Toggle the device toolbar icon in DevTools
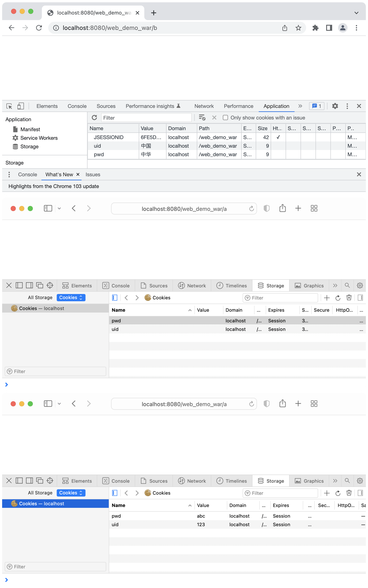Viewport: 368px width, 588px height. [21, 106]
